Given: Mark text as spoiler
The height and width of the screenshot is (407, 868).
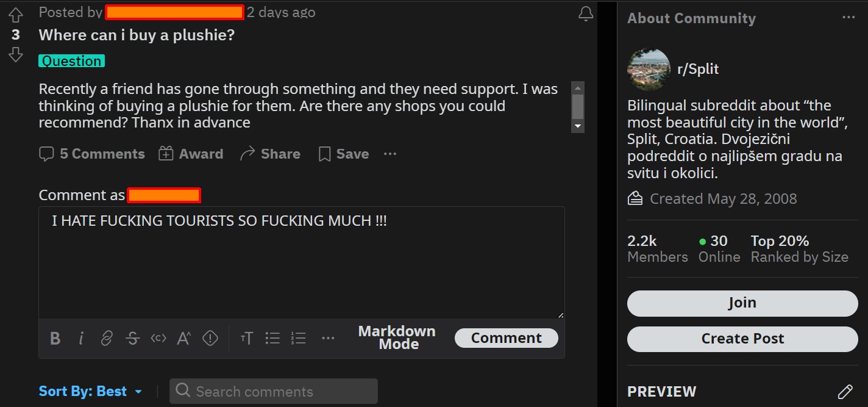Looking at the screenshot, I should pos(210,338).
